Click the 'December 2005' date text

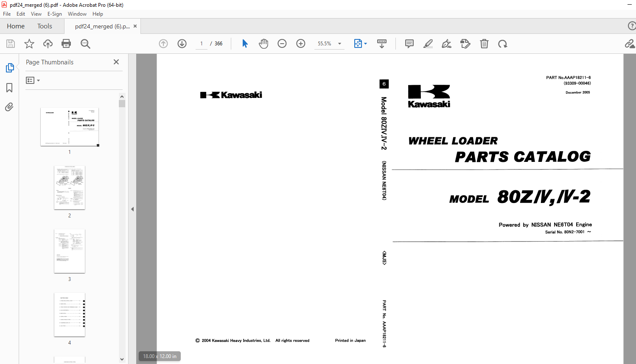577,92
